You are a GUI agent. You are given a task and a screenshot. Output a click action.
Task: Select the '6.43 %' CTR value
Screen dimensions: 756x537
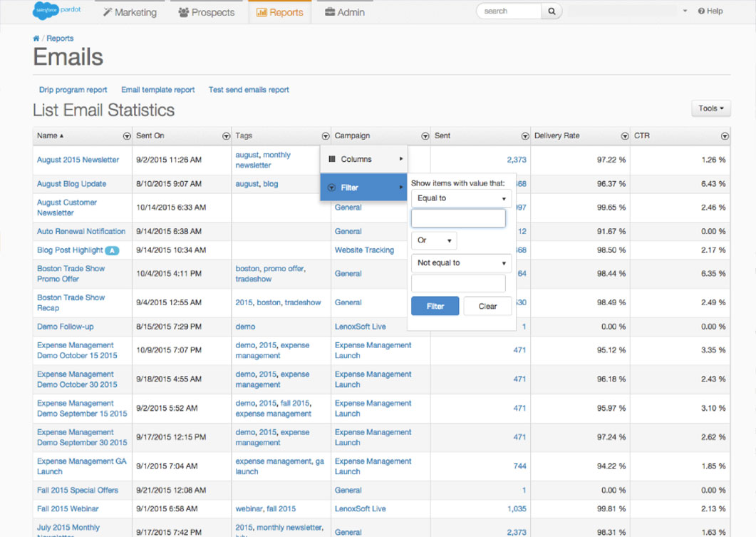click(713, 184)
